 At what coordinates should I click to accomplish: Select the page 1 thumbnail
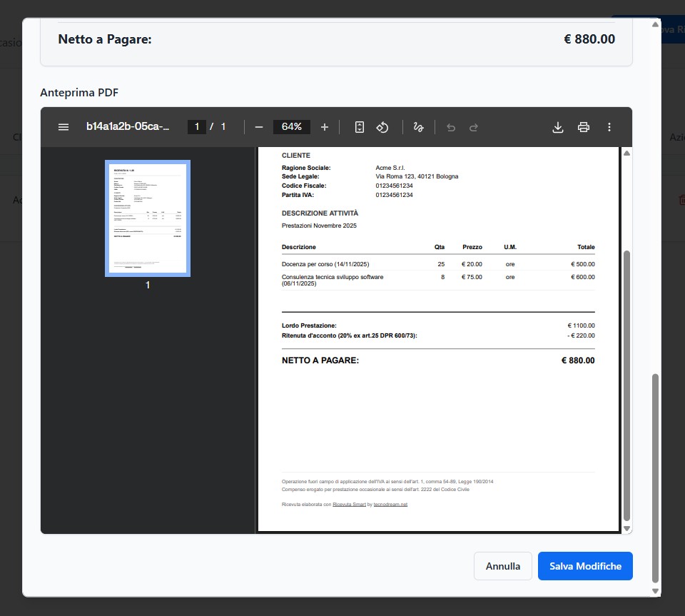point(148,218)
